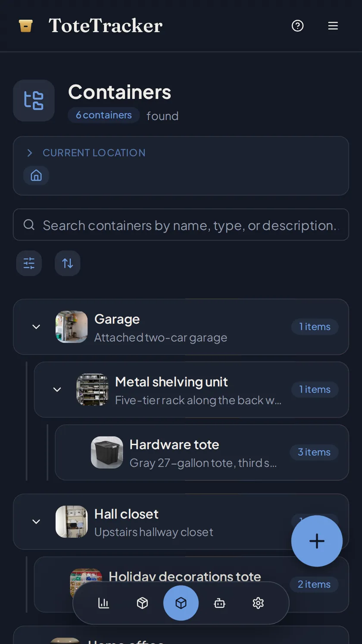Open the help question mark icon
This screenshot has height=644, width=362.
coord(297,26)
